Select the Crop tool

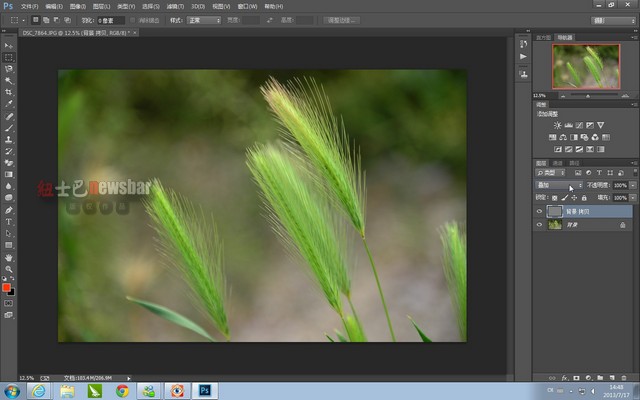(x=9, y=92)
